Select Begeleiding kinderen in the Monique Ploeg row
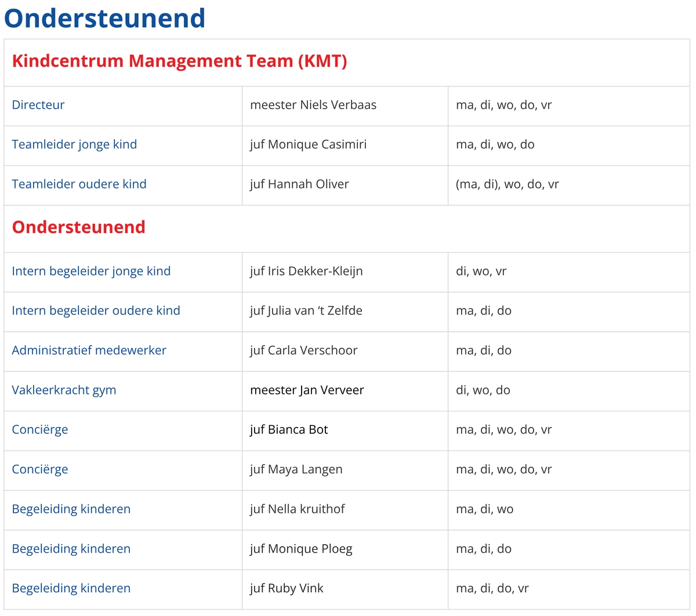Screen dimensions: 696x616 [71, 549]
